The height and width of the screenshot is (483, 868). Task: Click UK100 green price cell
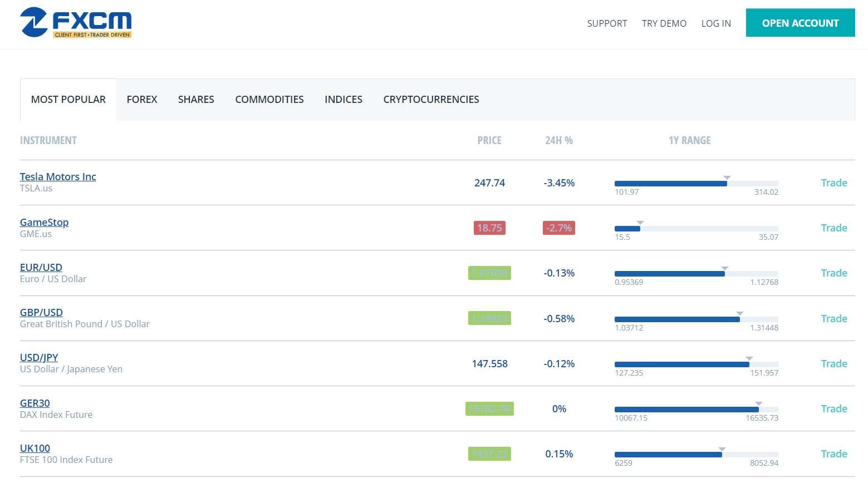(489, 454)
